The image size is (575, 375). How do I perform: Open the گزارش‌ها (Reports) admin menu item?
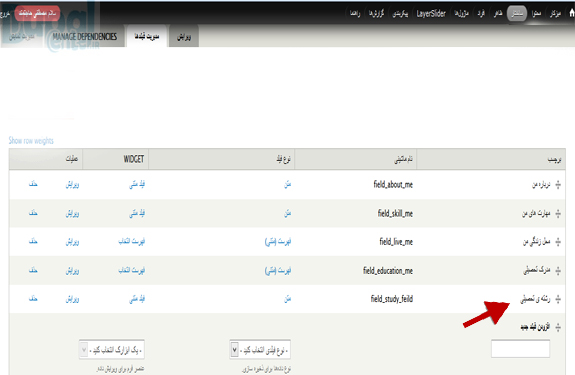click(376, 14)
